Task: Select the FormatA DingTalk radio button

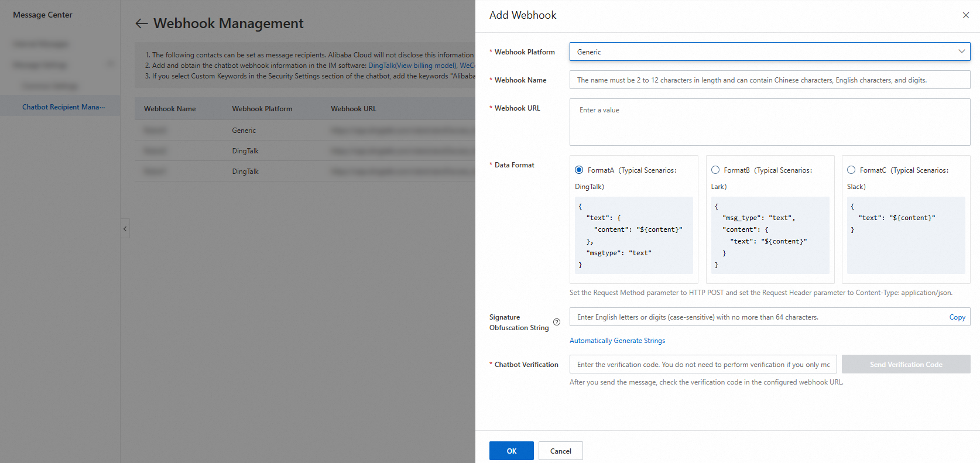Action: point(579,170)
